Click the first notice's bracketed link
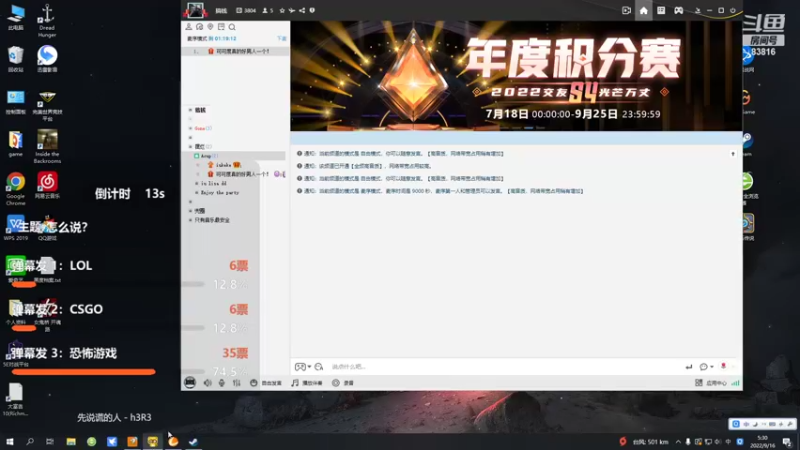 pos(465,154)
